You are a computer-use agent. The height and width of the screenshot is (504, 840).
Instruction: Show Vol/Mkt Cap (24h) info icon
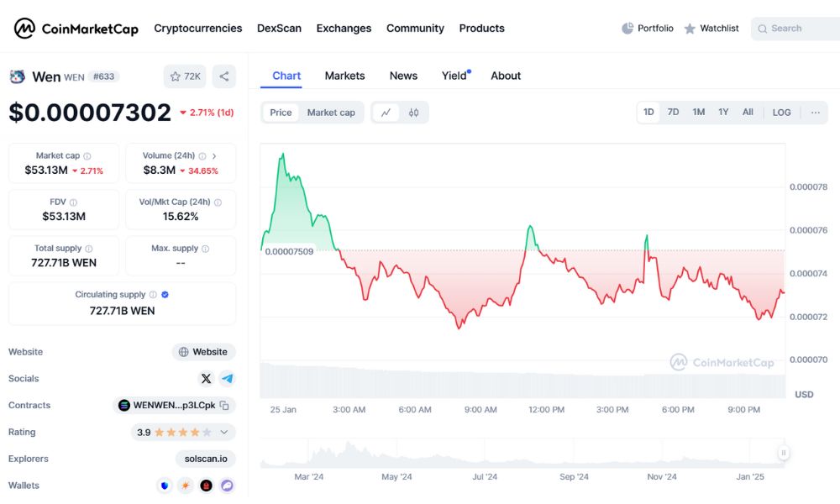218,202
